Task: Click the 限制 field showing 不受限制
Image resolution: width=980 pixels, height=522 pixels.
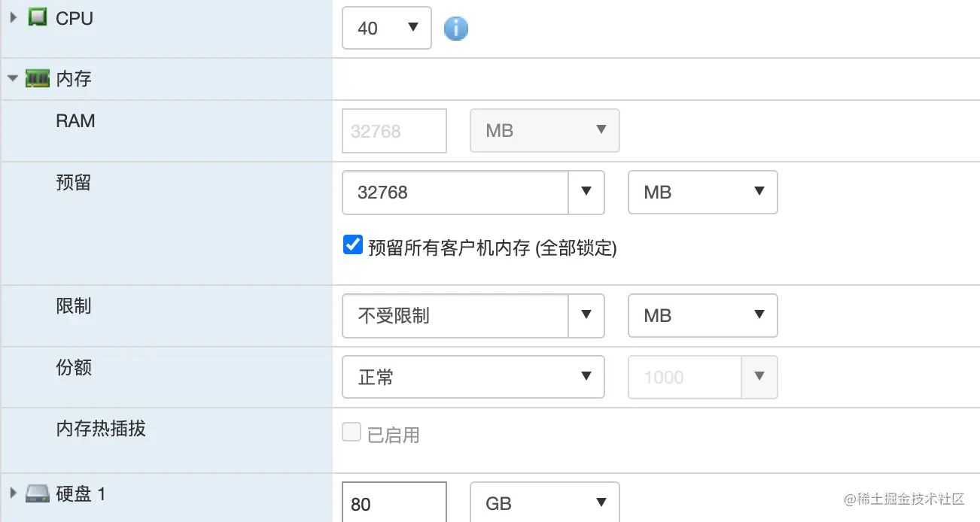Action: 455,315
